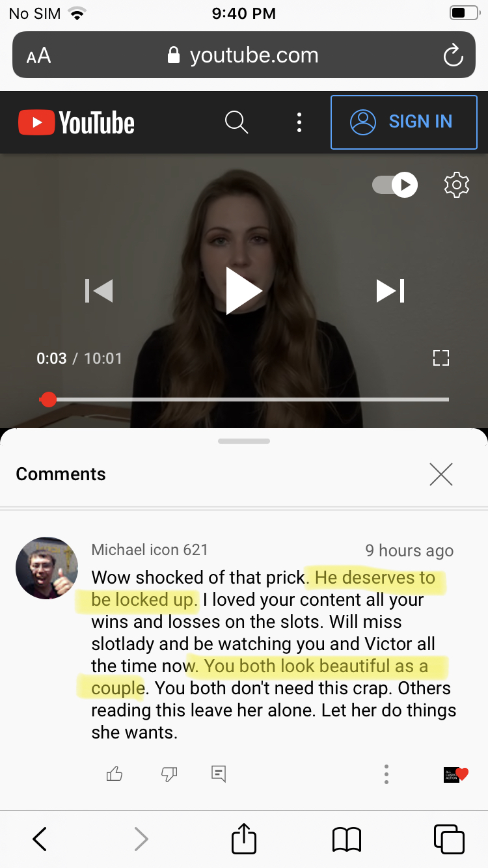Reply to Michael icon 621's comment

pos(219,773)
